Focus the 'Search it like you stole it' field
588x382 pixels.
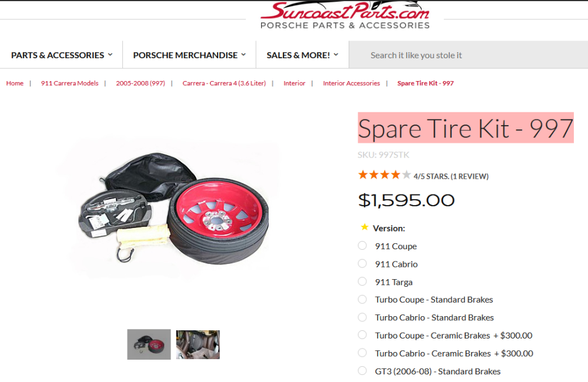469,55
